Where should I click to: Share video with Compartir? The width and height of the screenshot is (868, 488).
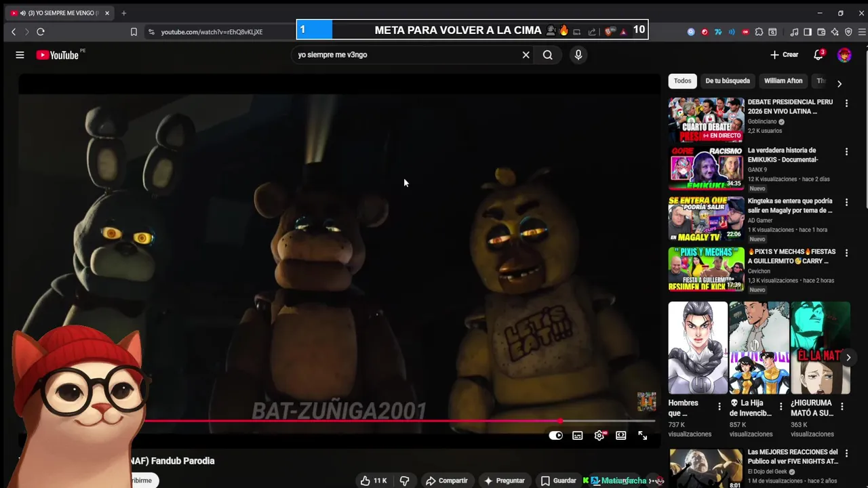[x=447, y=481]
